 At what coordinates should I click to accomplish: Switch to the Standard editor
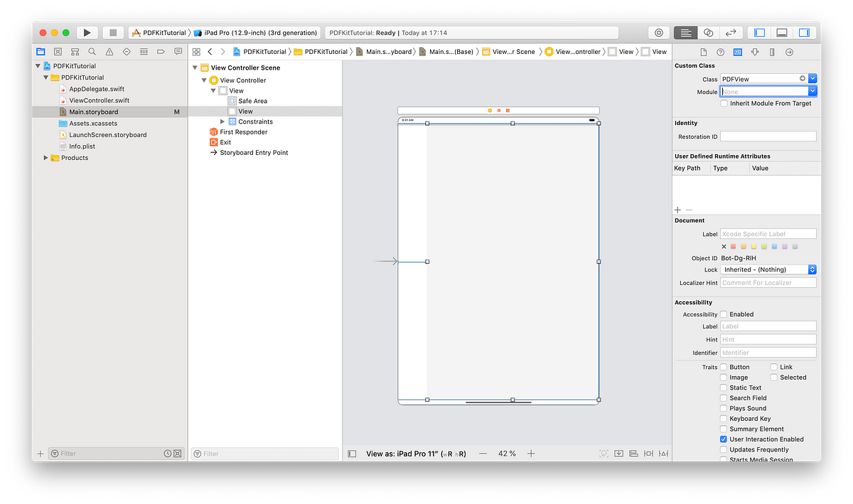[685, 33]
